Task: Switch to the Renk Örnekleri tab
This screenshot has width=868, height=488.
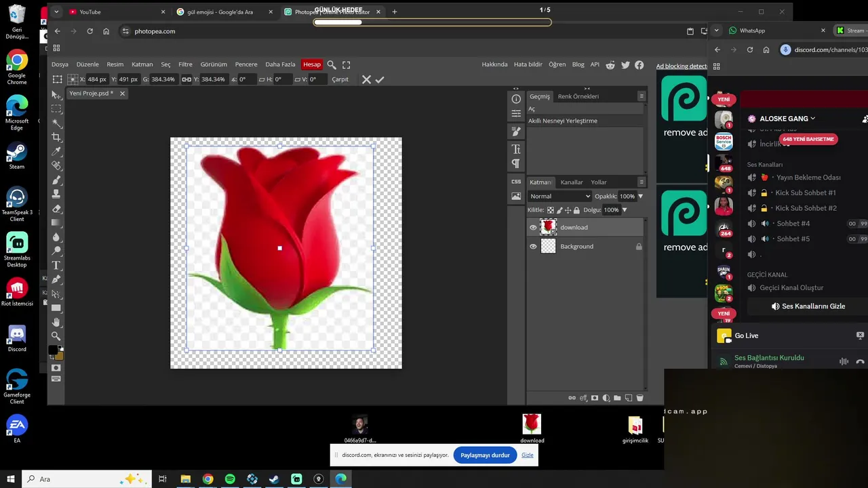Action: point(578,96)
